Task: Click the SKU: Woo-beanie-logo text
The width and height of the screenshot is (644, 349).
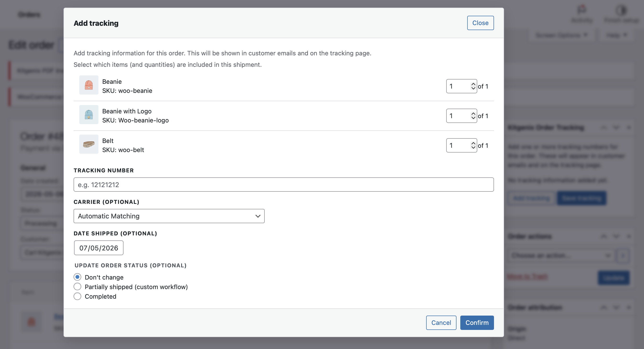Action: point(135,120)
